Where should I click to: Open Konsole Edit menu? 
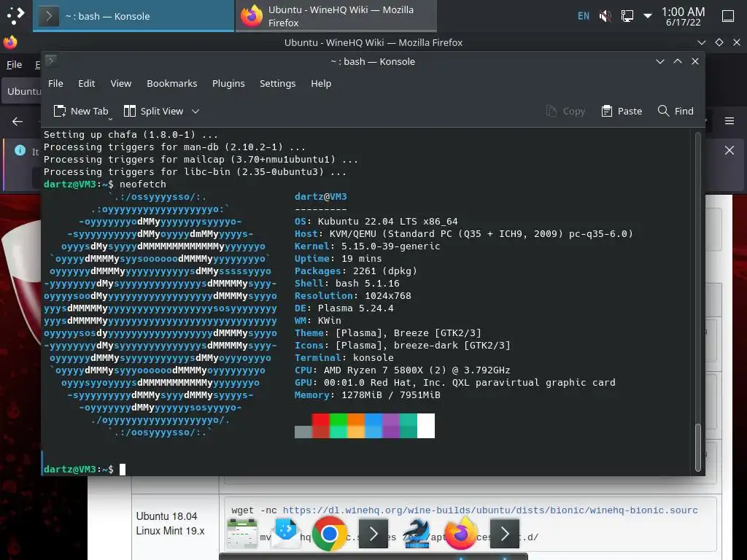[86, 83]
